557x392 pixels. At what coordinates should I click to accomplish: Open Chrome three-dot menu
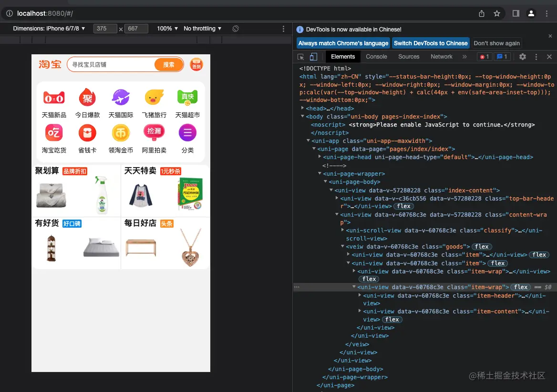coord(547,13)
